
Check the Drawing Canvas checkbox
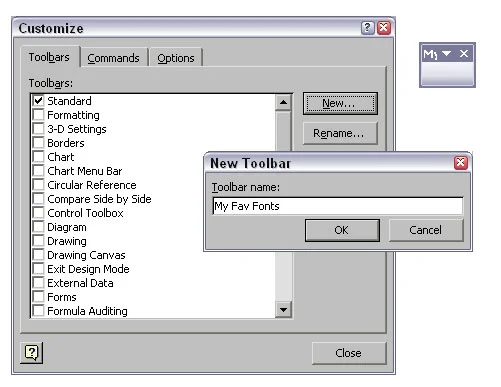(39, 255)
